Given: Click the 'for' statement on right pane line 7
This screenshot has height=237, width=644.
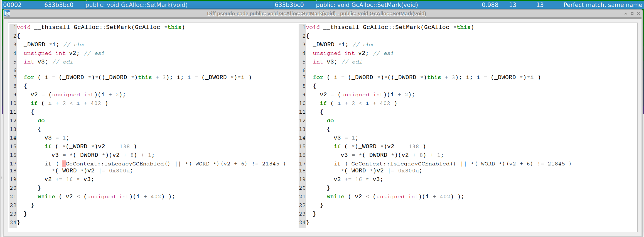Looking at the screenshot, I should tap(427, 77).
